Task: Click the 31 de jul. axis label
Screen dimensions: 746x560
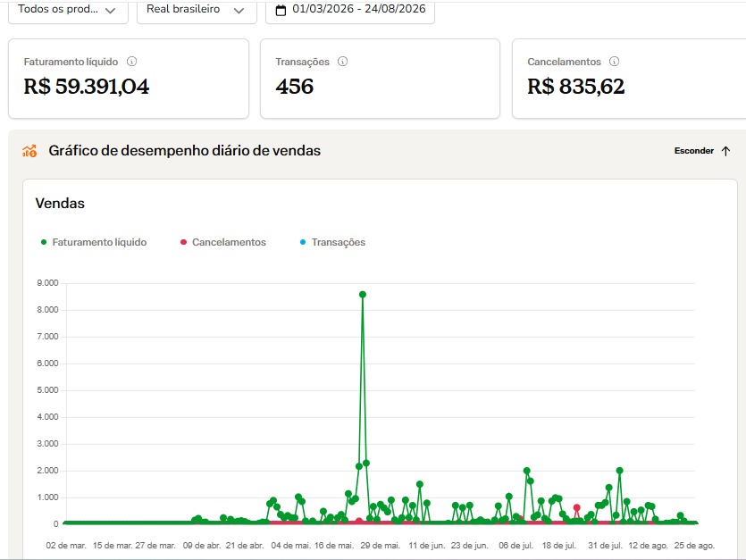Action: [x=605, y=545]
